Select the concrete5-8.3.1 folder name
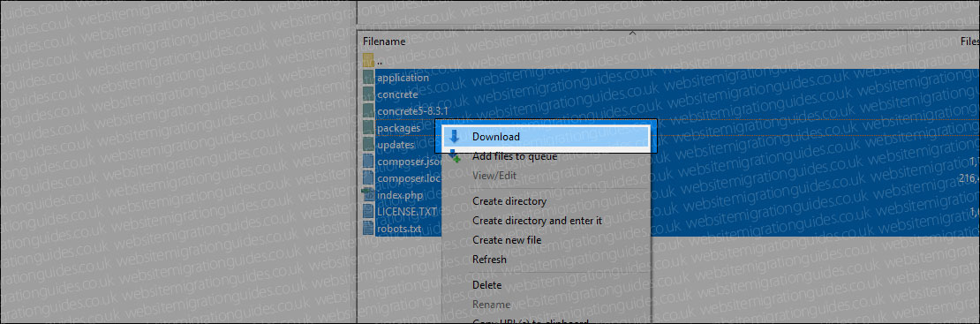The image size is (980, 324). (412, 111)
